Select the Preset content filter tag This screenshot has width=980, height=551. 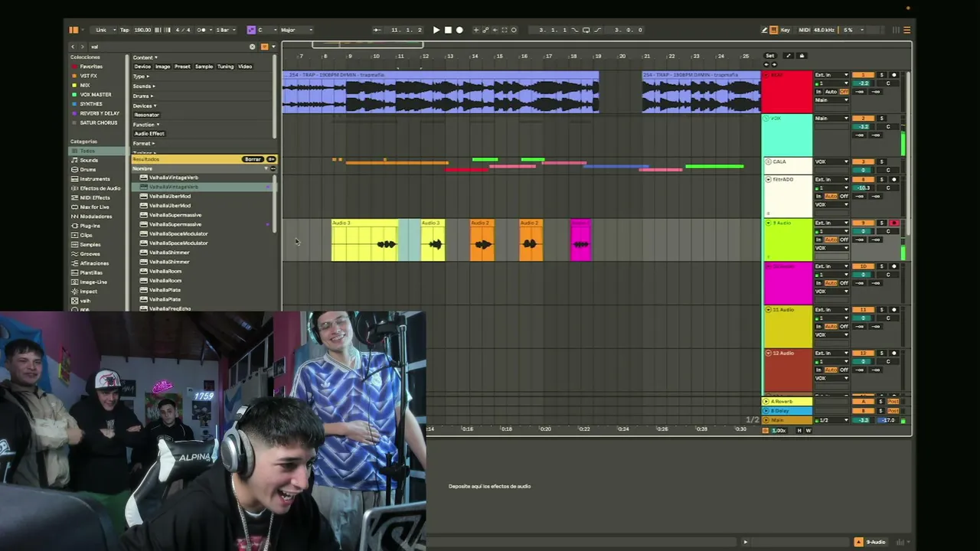[x=182, y=67]
